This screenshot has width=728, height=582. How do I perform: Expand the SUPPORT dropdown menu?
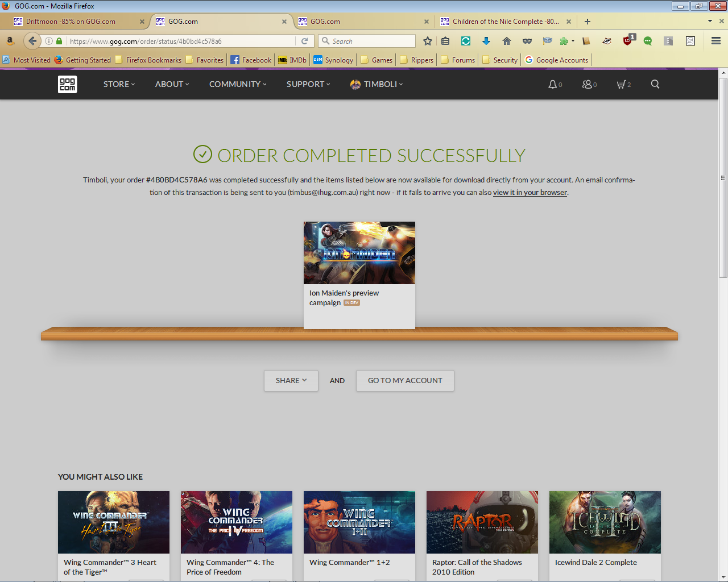(308, 84)
